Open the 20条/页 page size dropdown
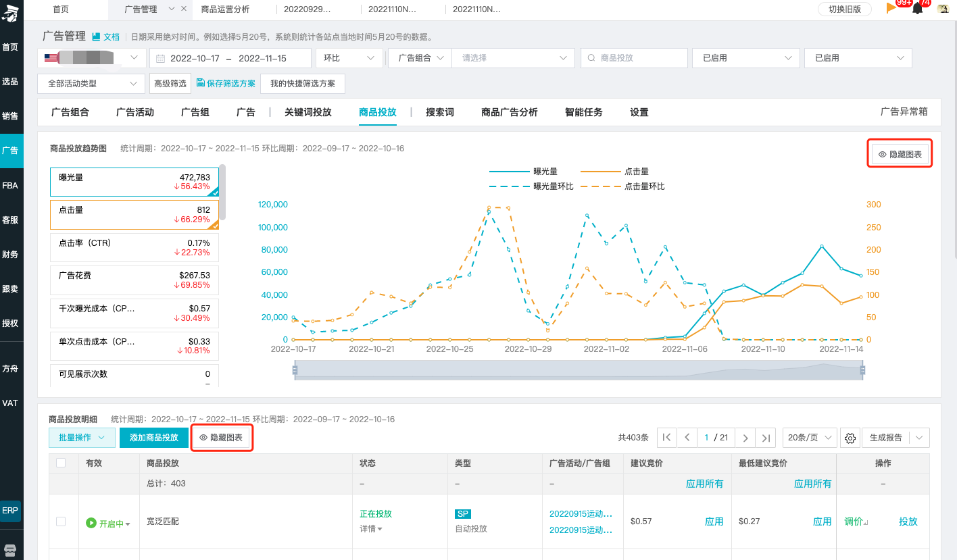957x560 pixels. [810, 438]
